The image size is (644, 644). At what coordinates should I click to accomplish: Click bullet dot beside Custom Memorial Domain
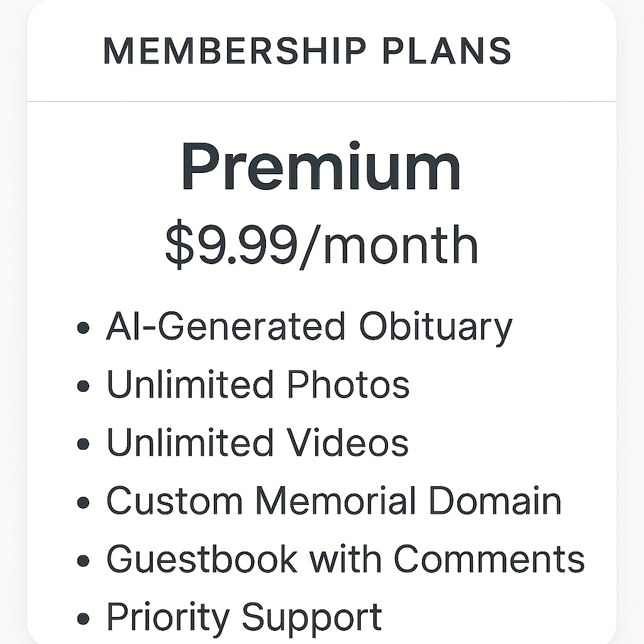click(82, 503)
